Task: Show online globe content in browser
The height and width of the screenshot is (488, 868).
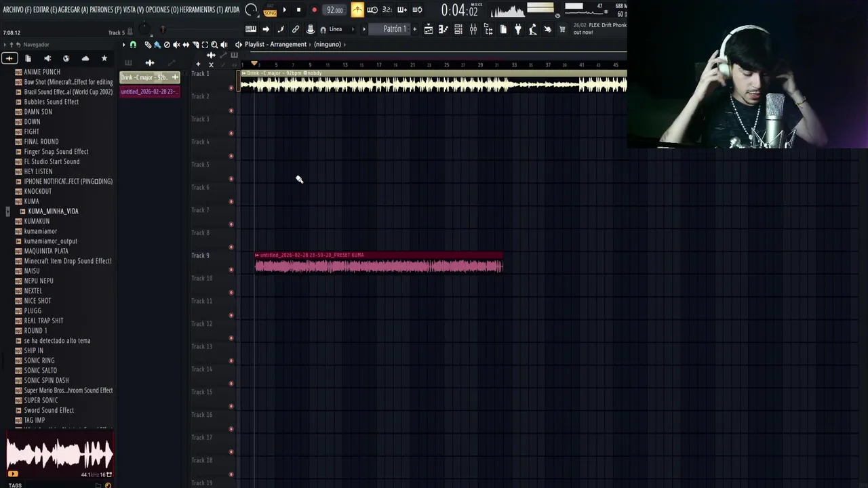Action: click(x=66, y=58)
